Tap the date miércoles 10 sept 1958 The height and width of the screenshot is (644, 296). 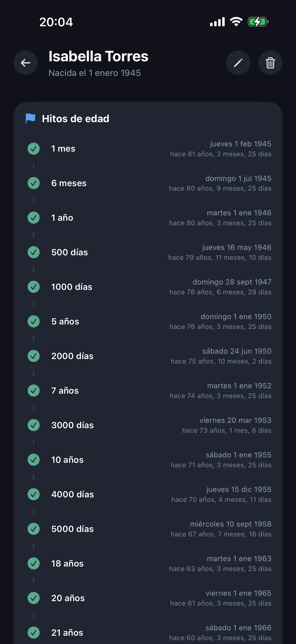point(230,524)
